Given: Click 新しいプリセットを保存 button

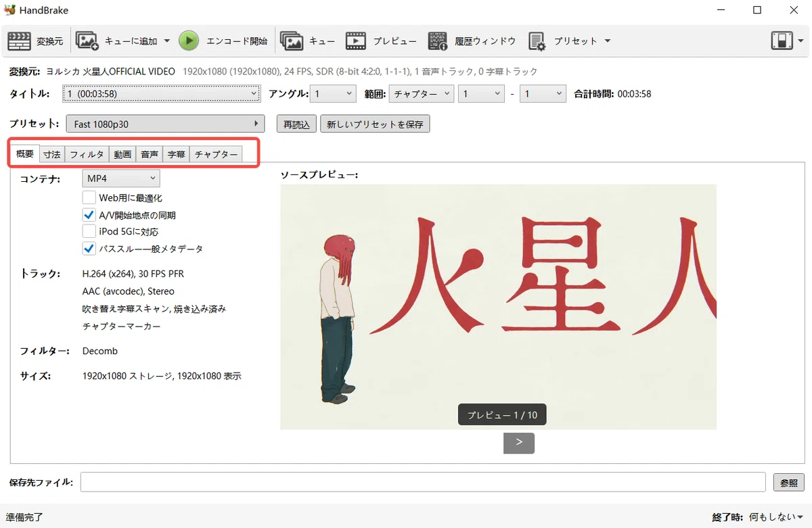Looking at the screenshot, I should coord(375,124).
